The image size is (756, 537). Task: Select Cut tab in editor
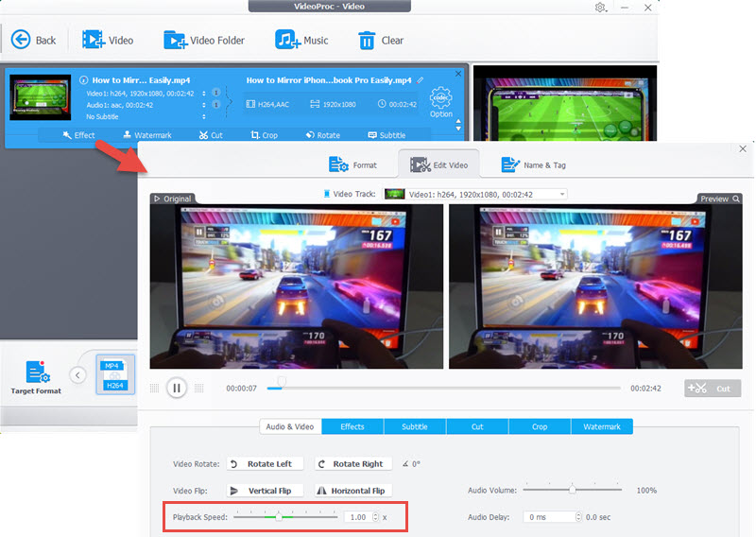click(x=477, y=426)
